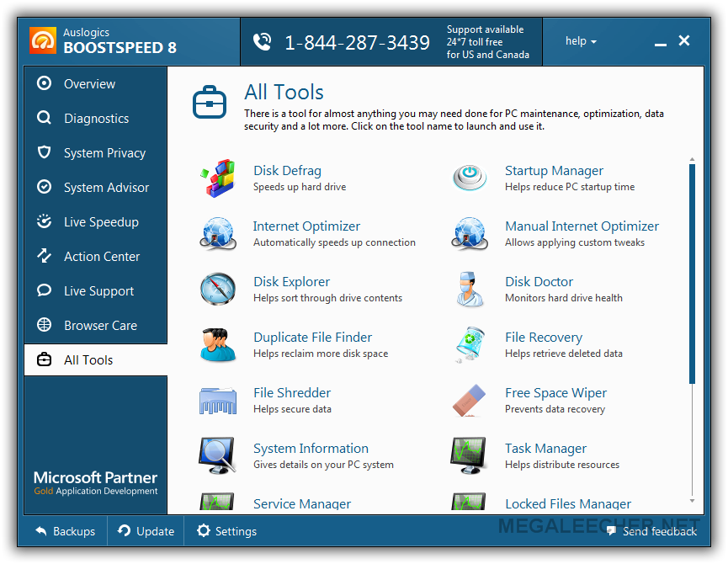Click the File Recovery recycle bin icon
This screenshot has height=564, width=728.
click(x=470, y=344)
